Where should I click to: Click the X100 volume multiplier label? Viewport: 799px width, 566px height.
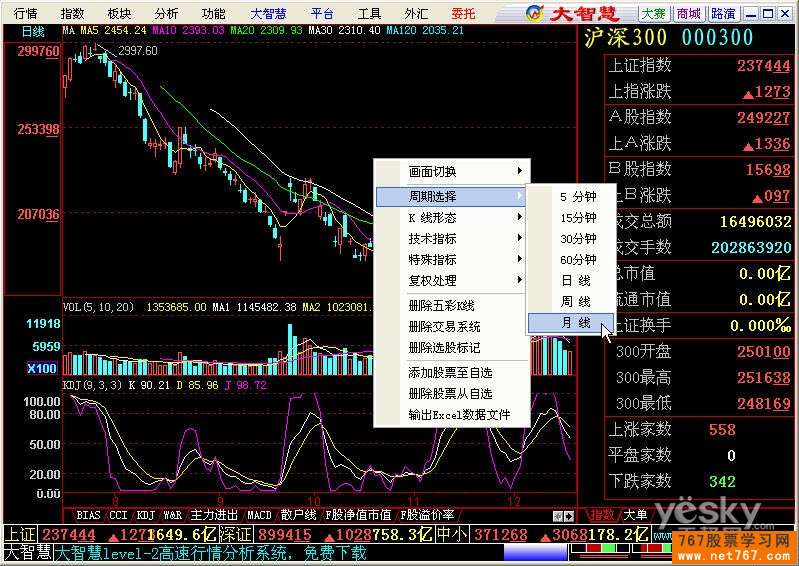42,368
